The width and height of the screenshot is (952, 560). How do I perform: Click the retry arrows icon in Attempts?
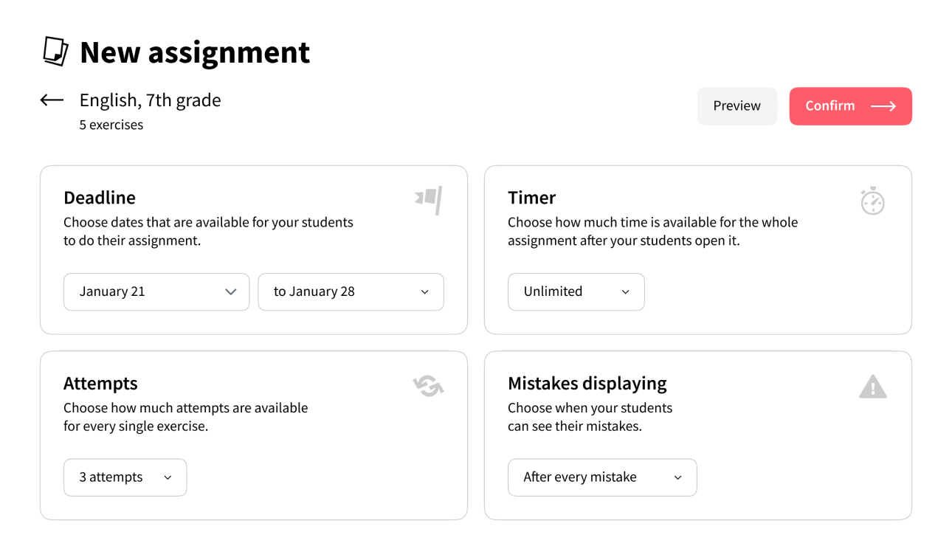pos(428,386)
